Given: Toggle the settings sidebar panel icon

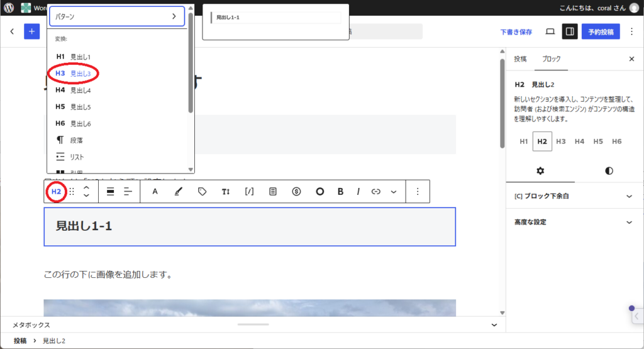Looking at the screenshot, I should coord(570,31).
